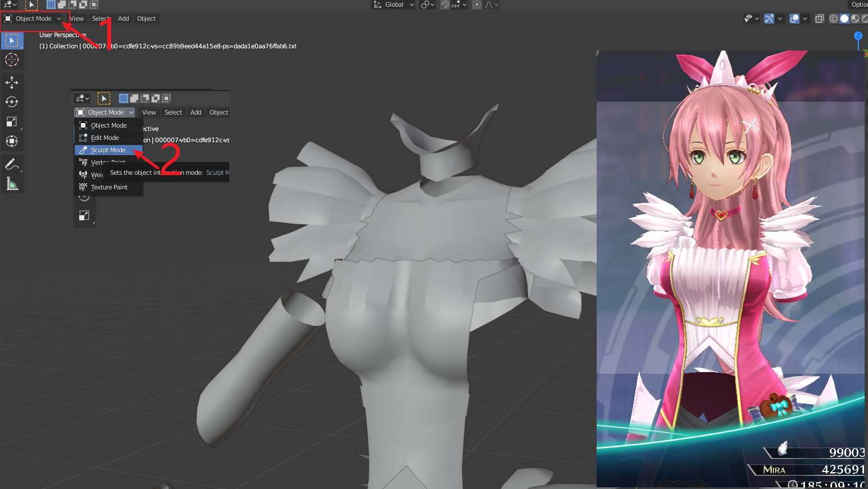Viewport: 868px width, 489px height.
Task: Set selection mode to Subtract in top bar
Action: pyautogui.click(x=72, y=4)
